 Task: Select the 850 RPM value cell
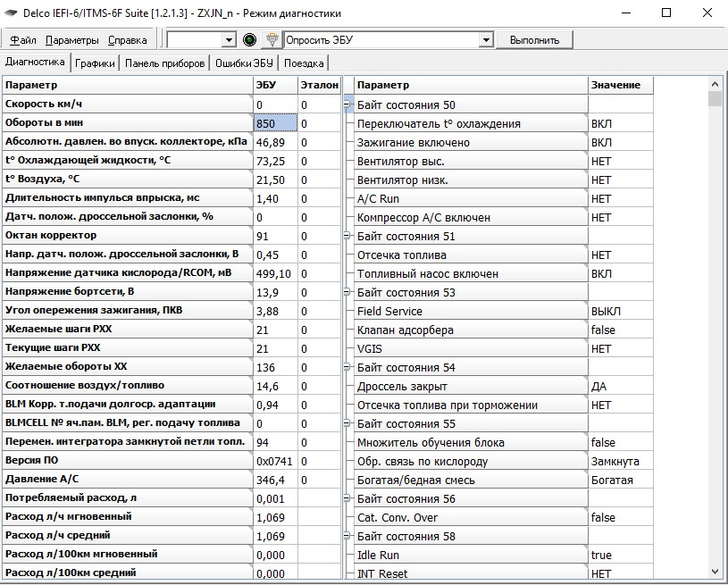[276, 123]
